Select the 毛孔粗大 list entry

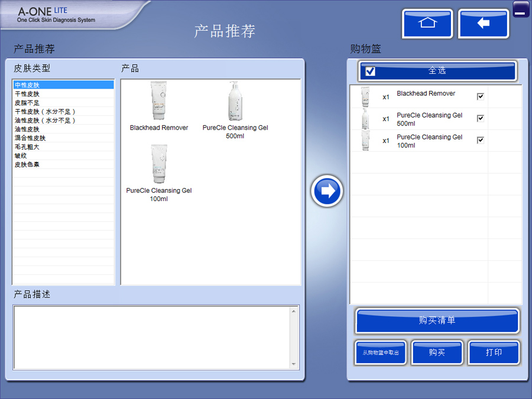point(63,147)
